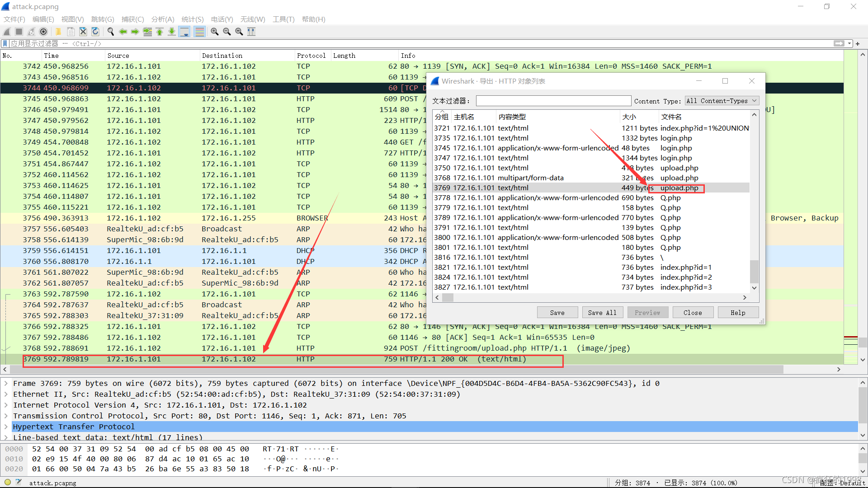
Task: Jump to the first packet
Action: coord(160,32)
